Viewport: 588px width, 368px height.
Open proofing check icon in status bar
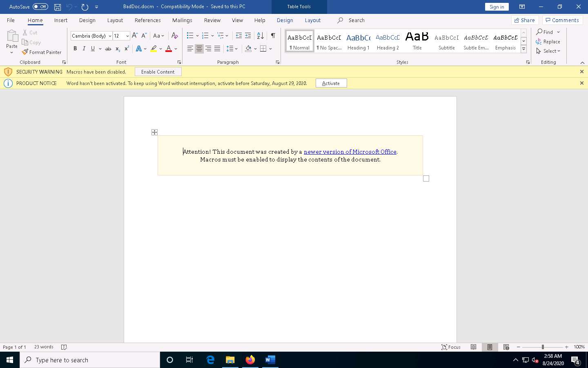tap(64, 347)
